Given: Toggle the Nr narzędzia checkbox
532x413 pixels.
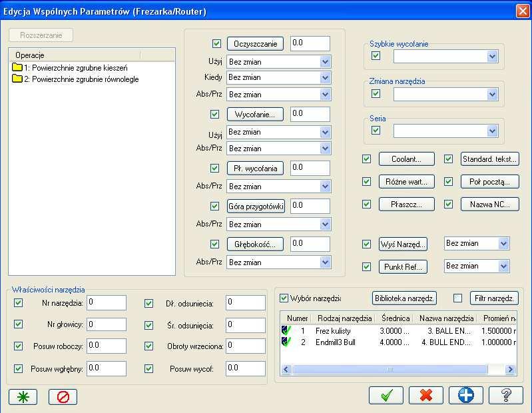Looking at the screenshot, I should tap(19, 302).
